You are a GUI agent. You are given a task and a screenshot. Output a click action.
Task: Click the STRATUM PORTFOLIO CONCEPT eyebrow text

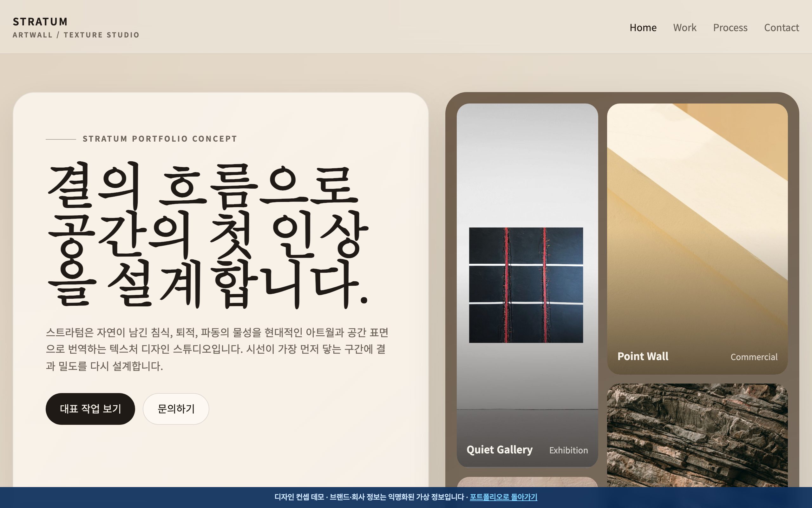click(160, 139)
